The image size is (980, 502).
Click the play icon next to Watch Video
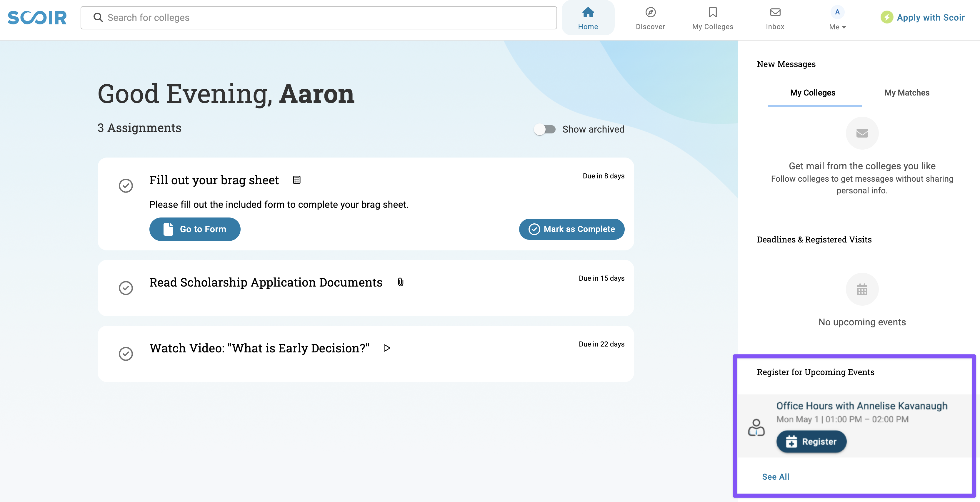click(x=386, y=348)
